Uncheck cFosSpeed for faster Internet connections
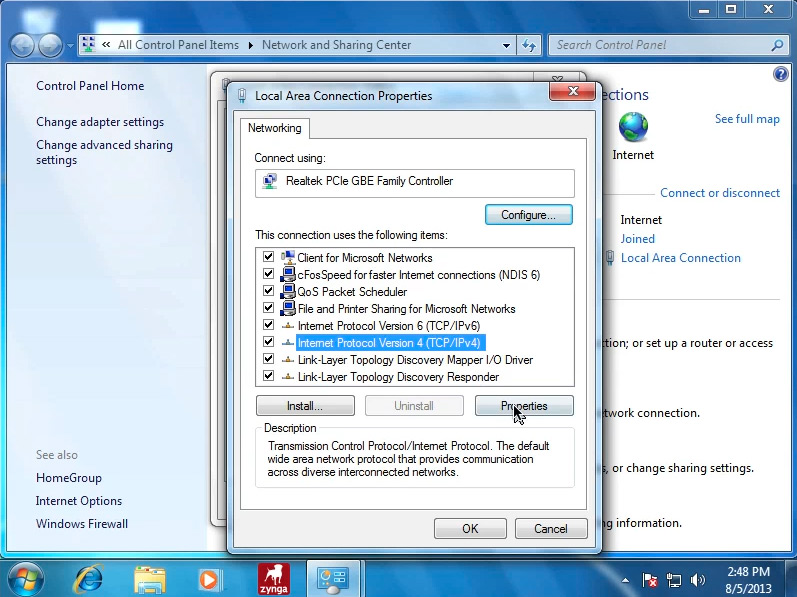The height and width of the screenshot is (597, 797). click(268, 274)
